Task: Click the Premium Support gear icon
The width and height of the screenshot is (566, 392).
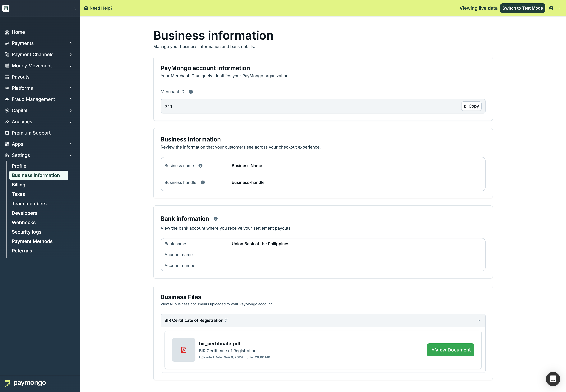Action: coord(7,133)
